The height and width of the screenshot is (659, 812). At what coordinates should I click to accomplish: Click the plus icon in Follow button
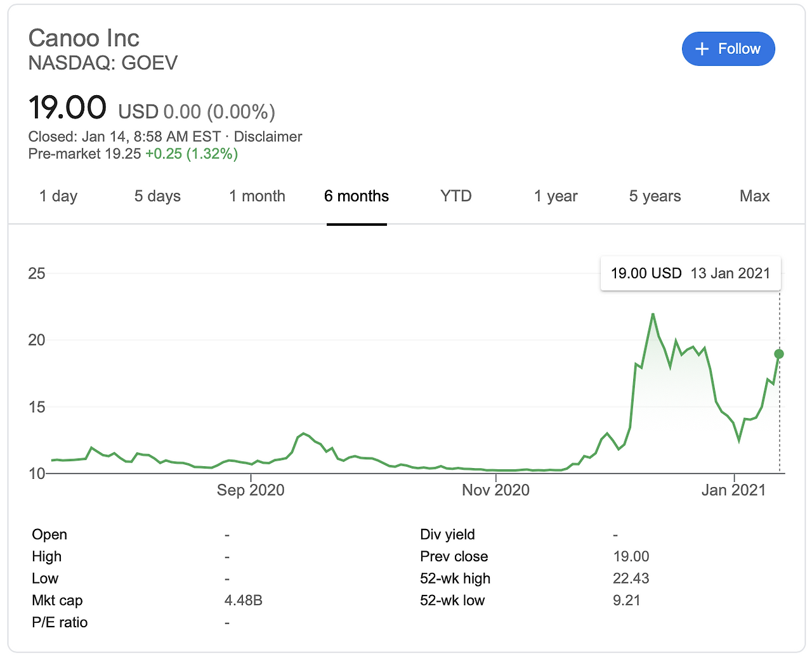coord(702,49)
